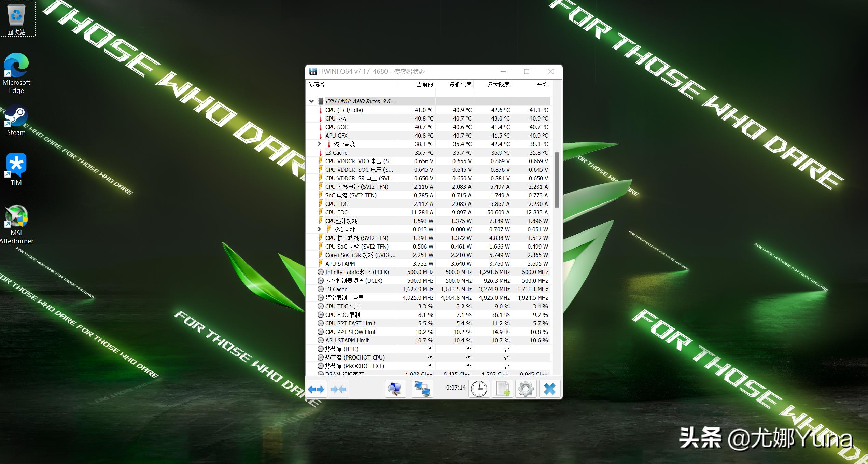Expand the 核心温度 sensor group
Screen dimensions: 868x464
pyautogui.click(x=320, y=144)
